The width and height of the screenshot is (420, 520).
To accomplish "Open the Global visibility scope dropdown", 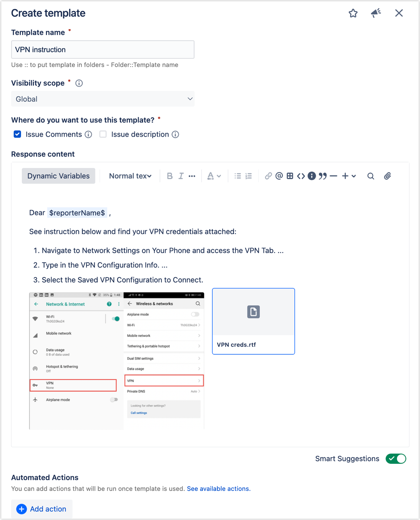I will pyautogui.click(x=103, y=99).
